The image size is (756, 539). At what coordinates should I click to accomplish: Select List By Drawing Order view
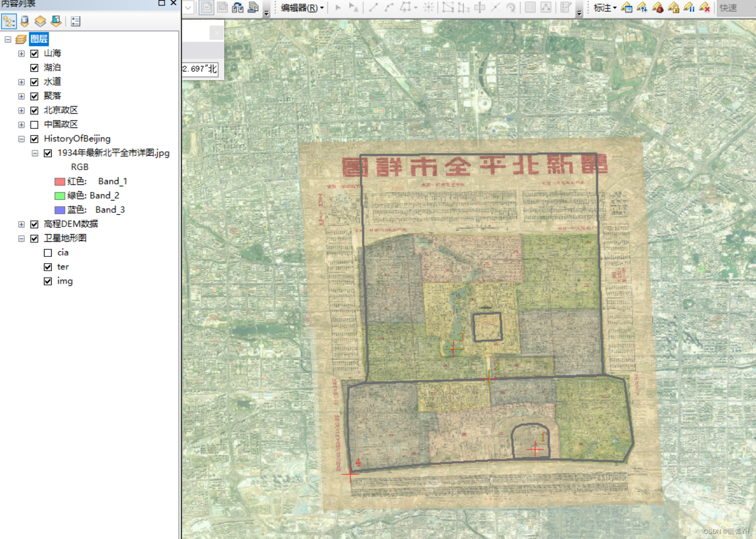(9, 21)
